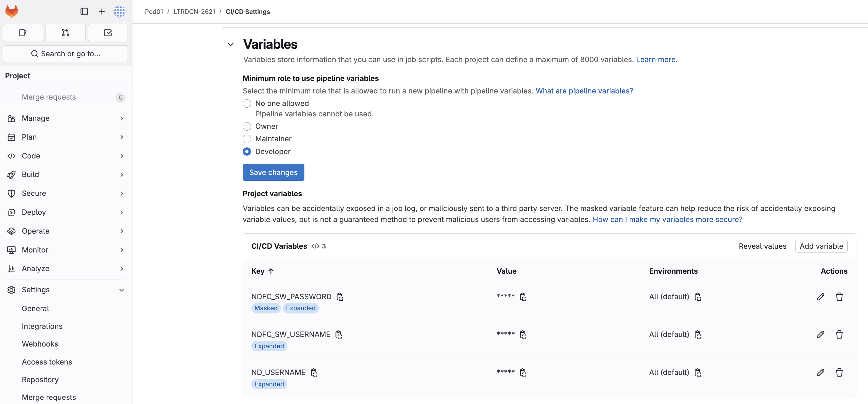Open Integrations settings page
Viewport: 868px width, 404px height.
42,326
